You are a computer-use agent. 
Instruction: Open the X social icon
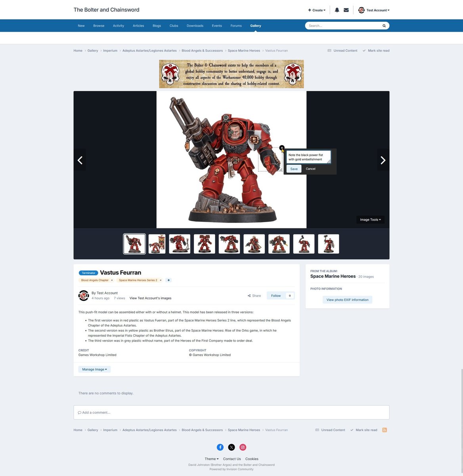[231, 447]
